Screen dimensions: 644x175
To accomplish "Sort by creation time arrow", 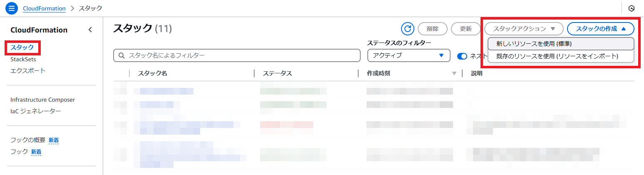I will [454, 74].
